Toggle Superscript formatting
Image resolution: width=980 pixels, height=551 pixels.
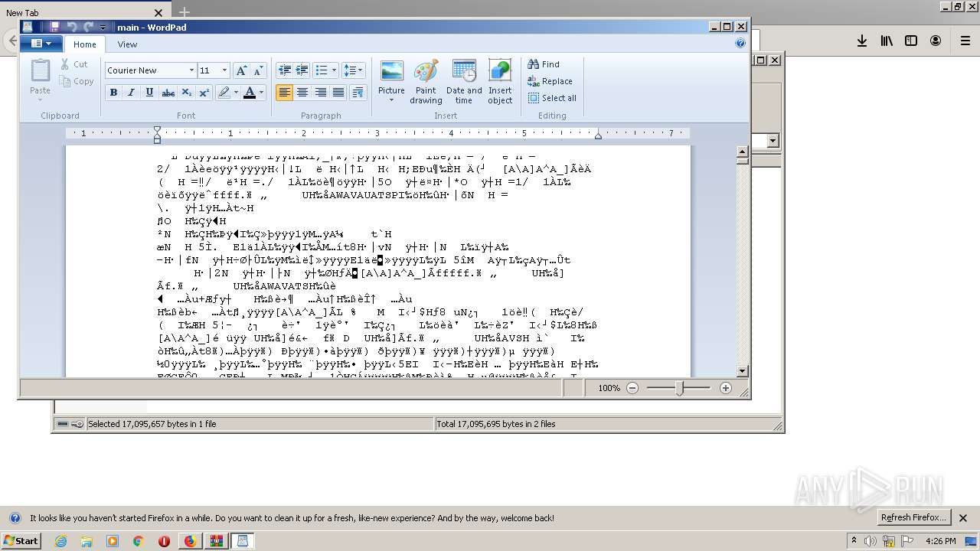click(x=204, y=93)
